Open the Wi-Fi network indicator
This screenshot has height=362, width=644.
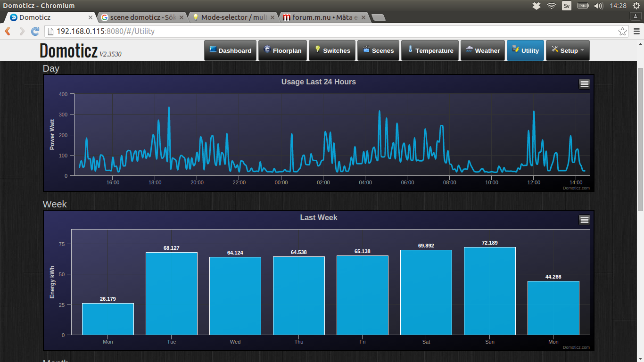click(552, 6)
